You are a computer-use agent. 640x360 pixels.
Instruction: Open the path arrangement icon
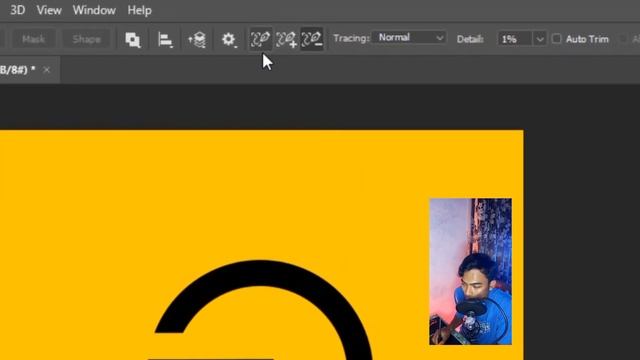197,40
